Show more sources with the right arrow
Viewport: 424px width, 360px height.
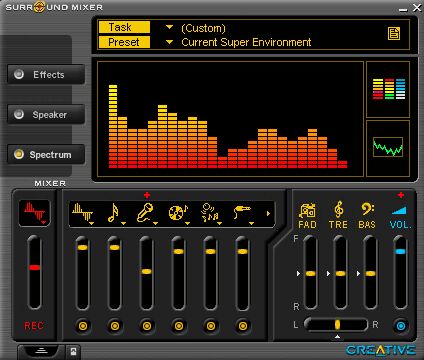point(268,213)
